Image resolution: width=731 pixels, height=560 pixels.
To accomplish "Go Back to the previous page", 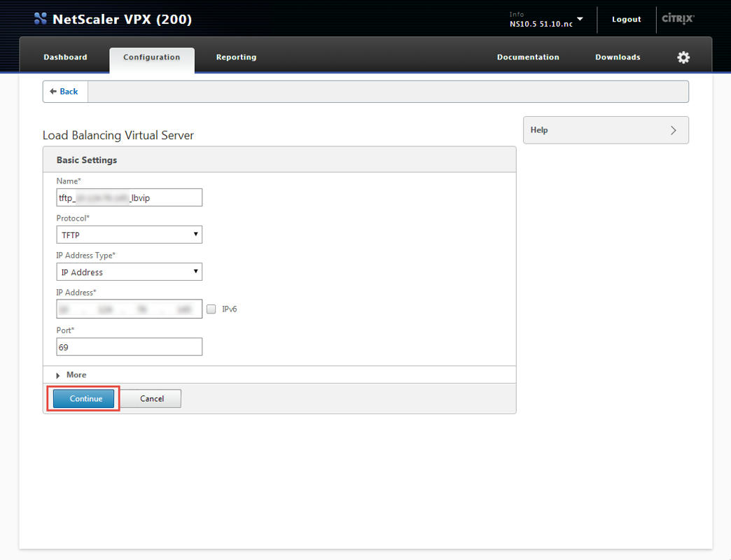I will [x=64, y=92].
